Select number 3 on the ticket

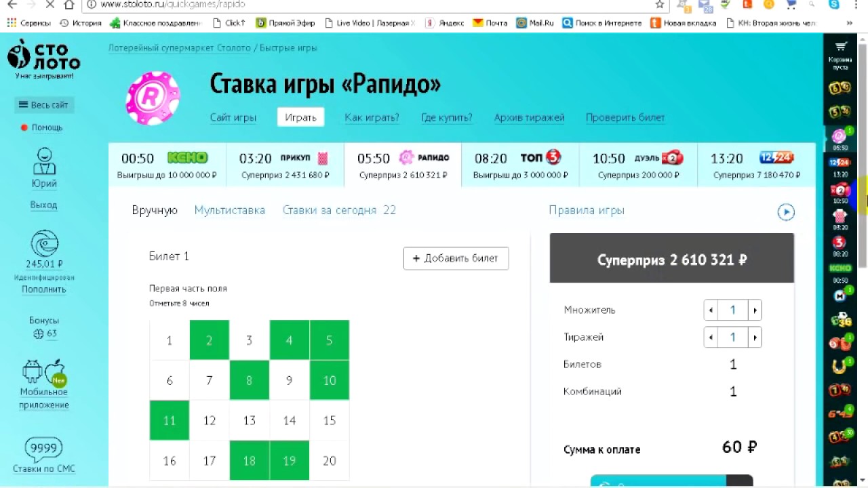(250, 340)
